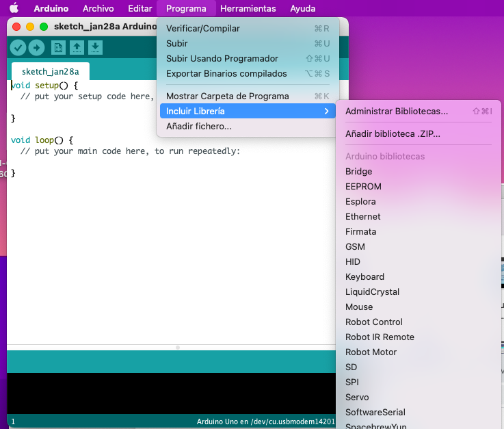The height and width of the screenshot is (429, 504).
Task: Include the Firmata library
Action: (419, 231)
